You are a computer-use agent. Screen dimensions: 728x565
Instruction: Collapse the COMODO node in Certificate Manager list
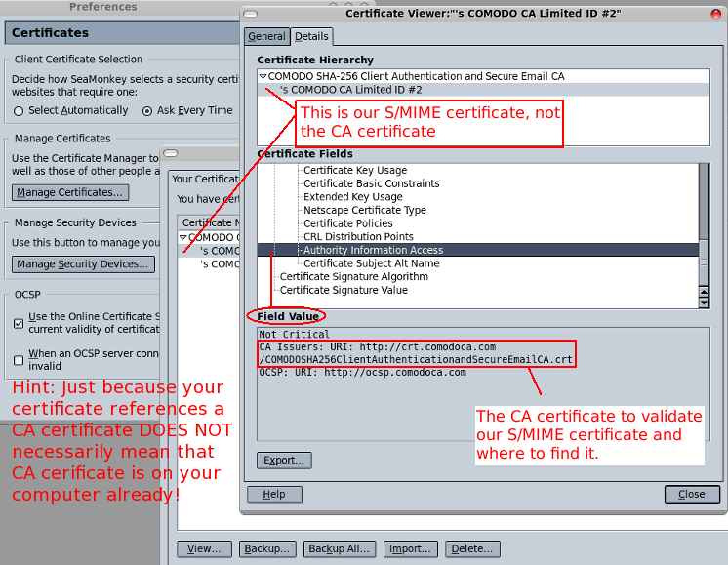182,237
